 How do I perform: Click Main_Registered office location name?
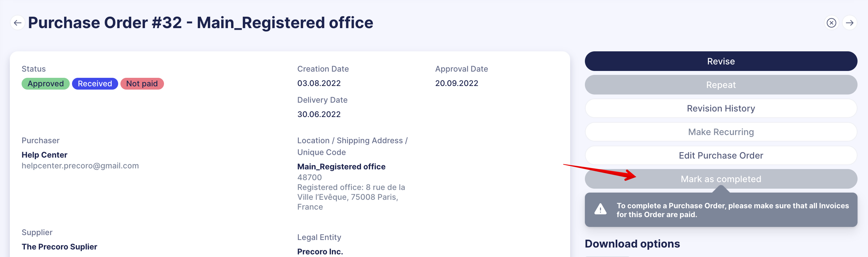tap(341, 167)
